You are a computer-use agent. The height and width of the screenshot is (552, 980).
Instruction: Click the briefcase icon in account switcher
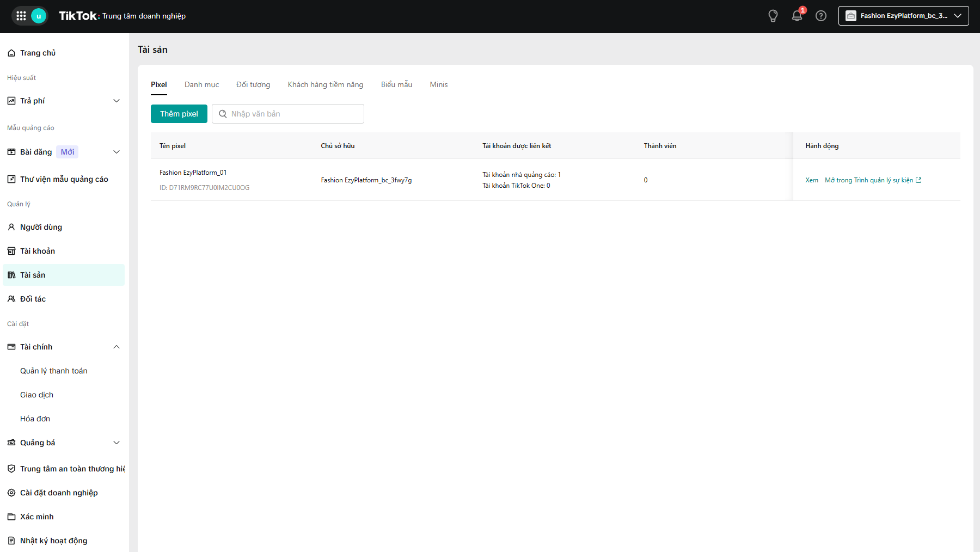[x=851, y=16]
